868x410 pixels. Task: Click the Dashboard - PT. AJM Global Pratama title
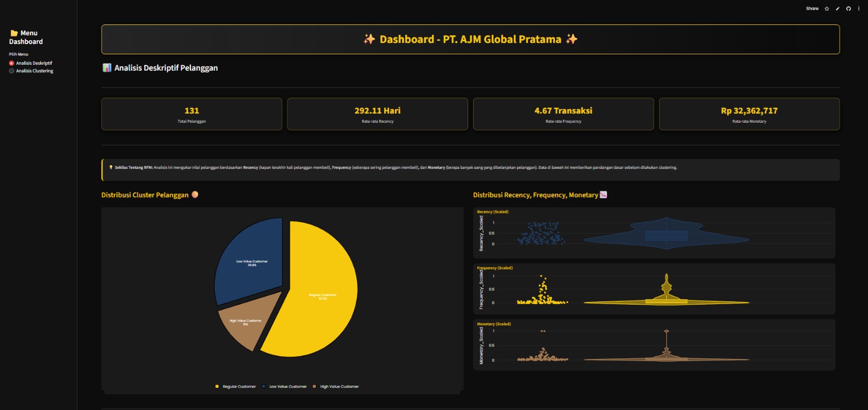pos(470,39)
